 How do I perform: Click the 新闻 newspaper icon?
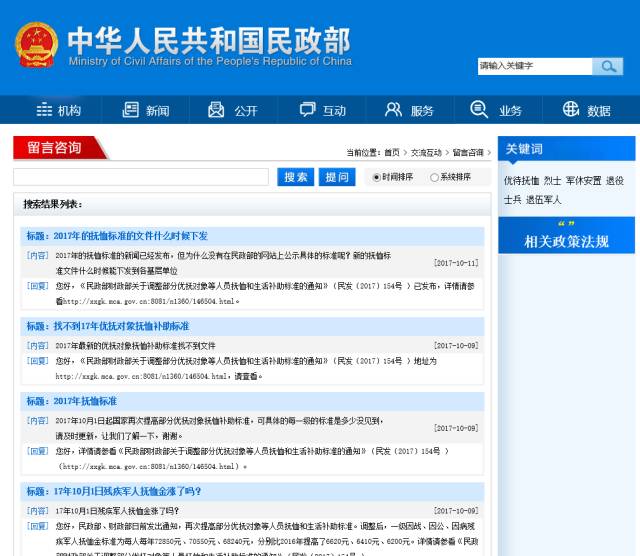(131, 110)
